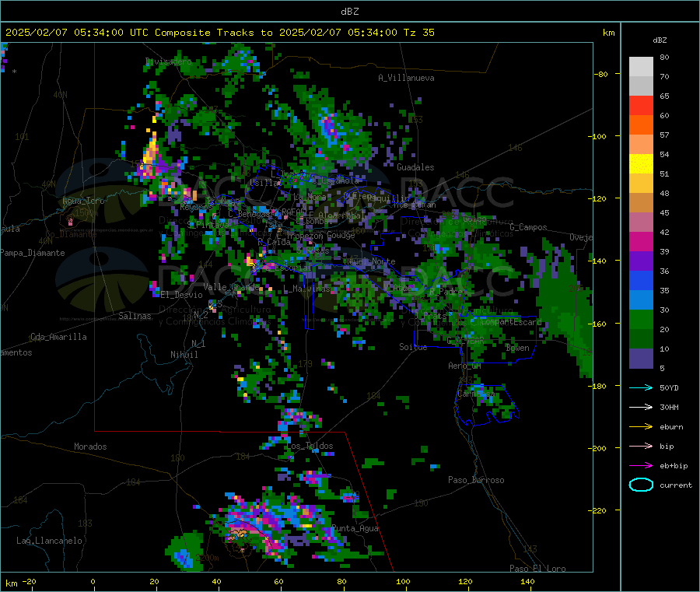
Task: Pick the dark green 10–20 dBZ swatch
Action: coord(641,339)
